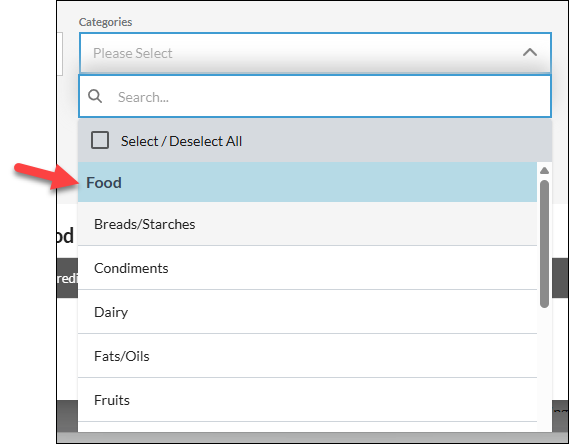Image resolution: width=569 pixels, height=444 pixels.
Task: Toggle the Select / Deselect All checkbox
Action: pos(100,140)
